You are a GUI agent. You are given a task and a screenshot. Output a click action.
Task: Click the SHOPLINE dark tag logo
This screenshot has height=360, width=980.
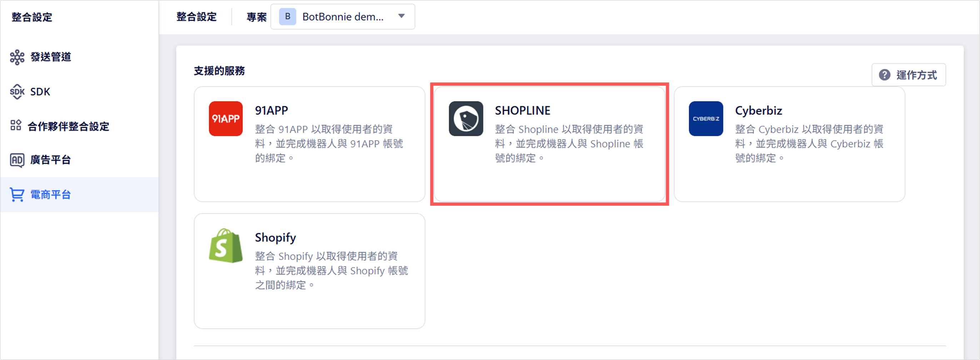pos(466,119)
